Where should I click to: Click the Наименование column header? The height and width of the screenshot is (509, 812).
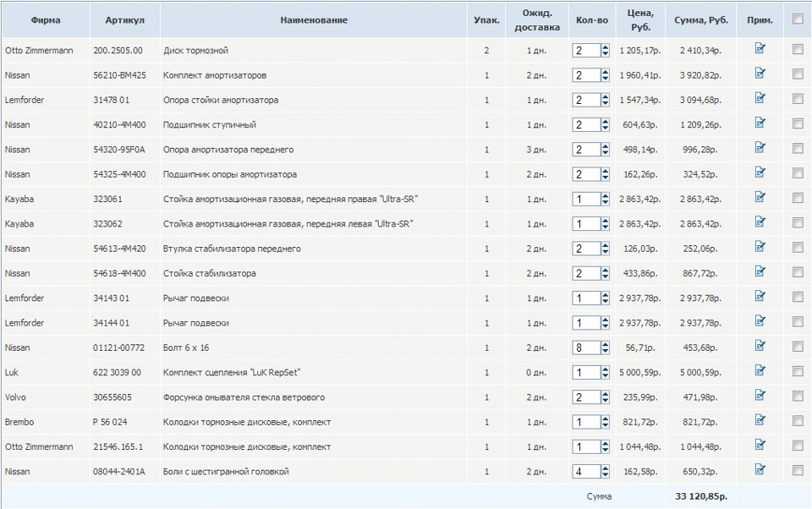tap(313, 20)
